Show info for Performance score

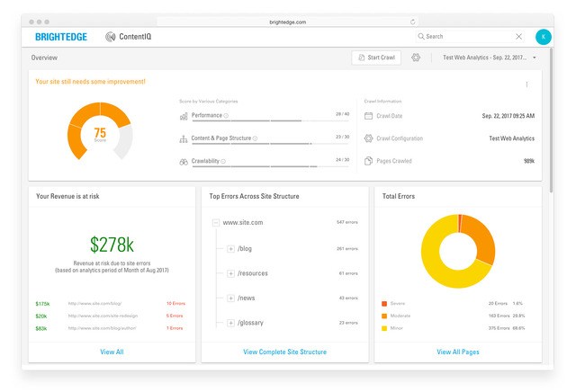(226, 116)
